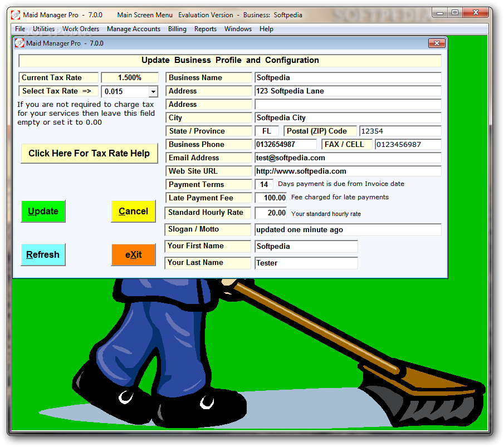504x447 pixels.
Task: Click text Days payment is due from Invoice date
Action: [x=341, y=184]
